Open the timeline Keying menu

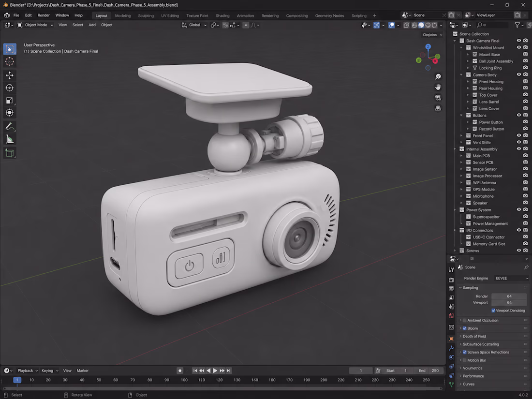(49, 370)
